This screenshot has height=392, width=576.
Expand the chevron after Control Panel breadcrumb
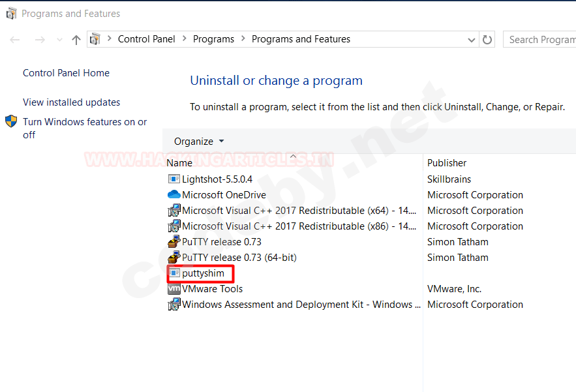click(x=185, y=38)
